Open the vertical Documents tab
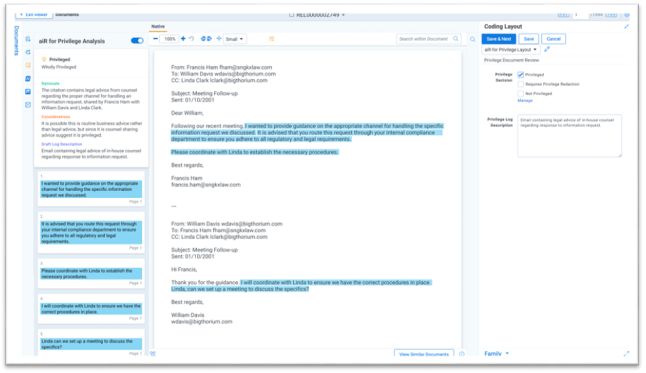Screen dimensions: 646x373 (x=16, y=40)
